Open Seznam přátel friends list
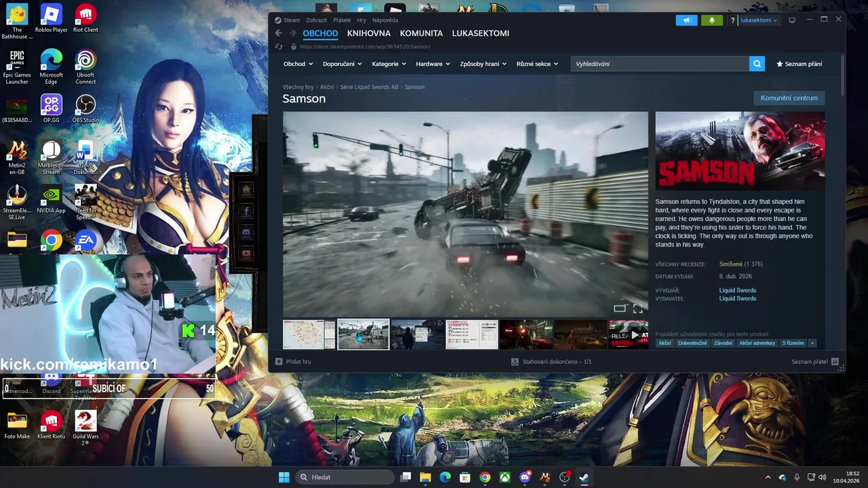The image size is (868, 488). pyautogui.click(x=814, y=362)
